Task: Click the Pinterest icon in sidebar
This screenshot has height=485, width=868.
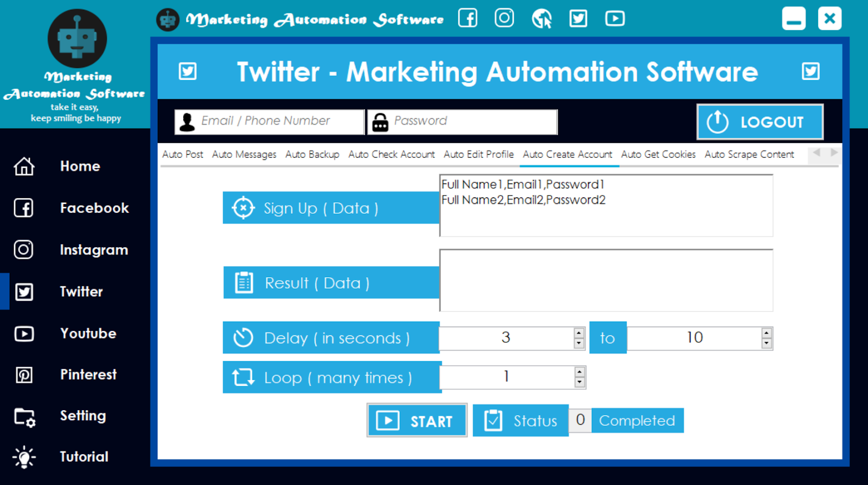Action: pos(24,375)
